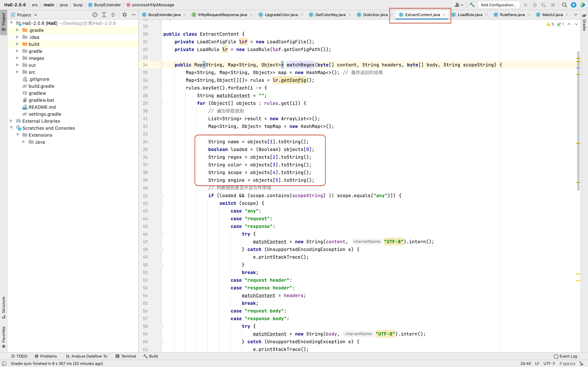Expand the src folder
Image resolution: width=588 pixels, height=367 pixels.
17,72
